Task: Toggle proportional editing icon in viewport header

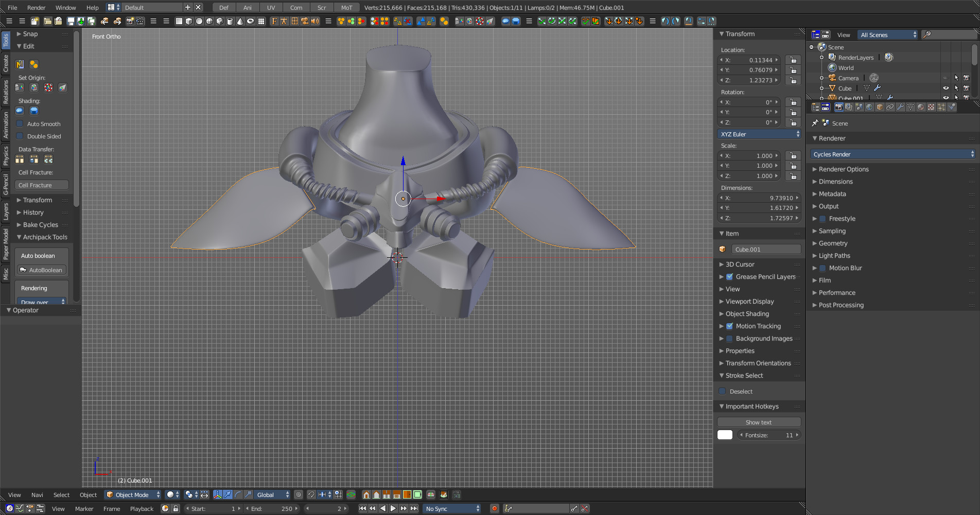Action: pos(299,494)
